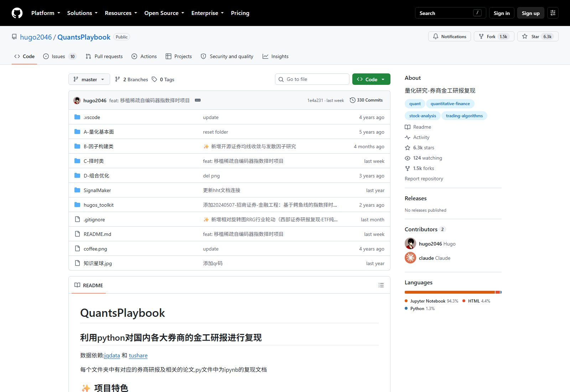Screen dimensions: 570x392
Task: Open the Actions tab
Action: click(x=144, y=56)
